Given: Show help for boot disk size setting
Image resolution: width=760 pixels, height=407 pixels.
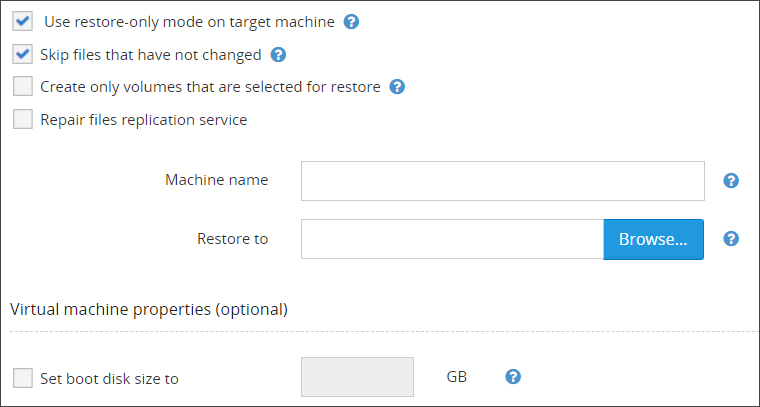Looking at the screenshot, I should (513, 377).
